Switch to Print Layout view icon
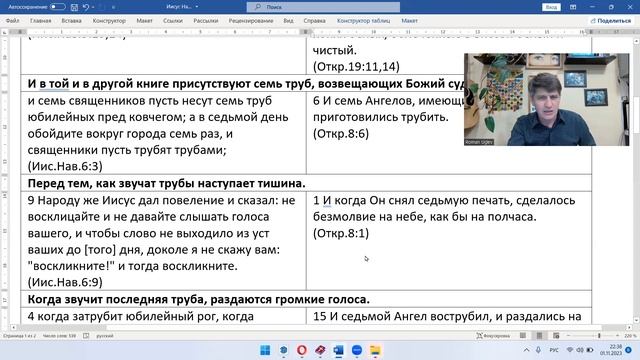Screen dimensions: 640x360 (539, 336)
